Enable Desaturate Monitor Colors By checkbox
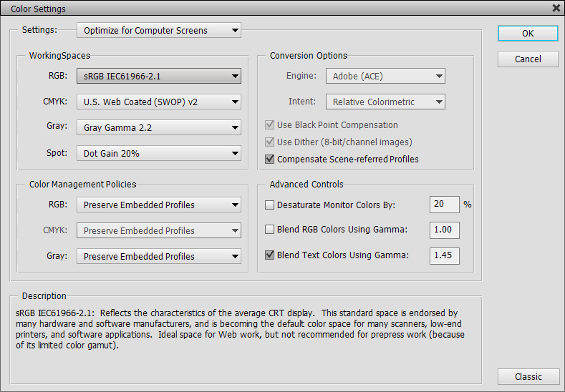 (270, 205)
